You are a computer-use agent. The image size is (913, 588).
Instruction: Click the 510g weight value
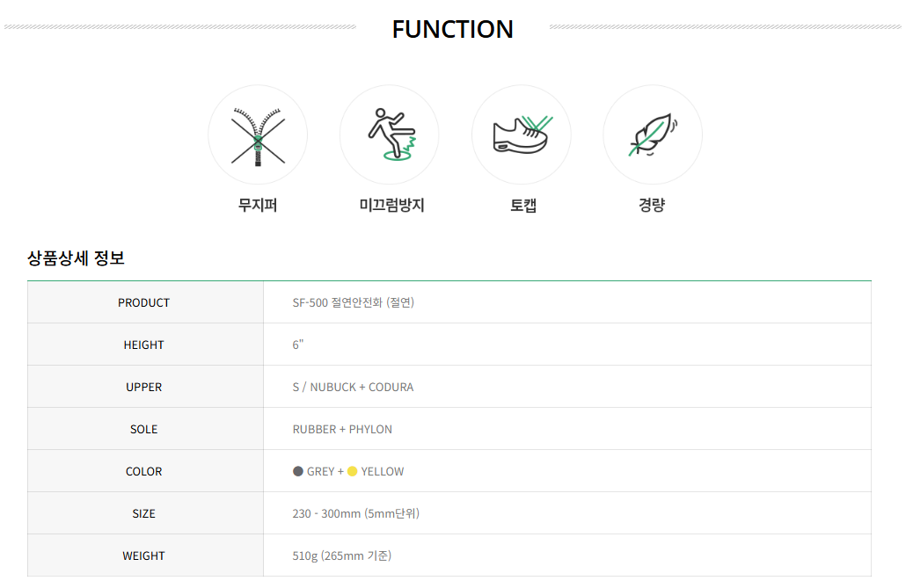pos(342,556)
